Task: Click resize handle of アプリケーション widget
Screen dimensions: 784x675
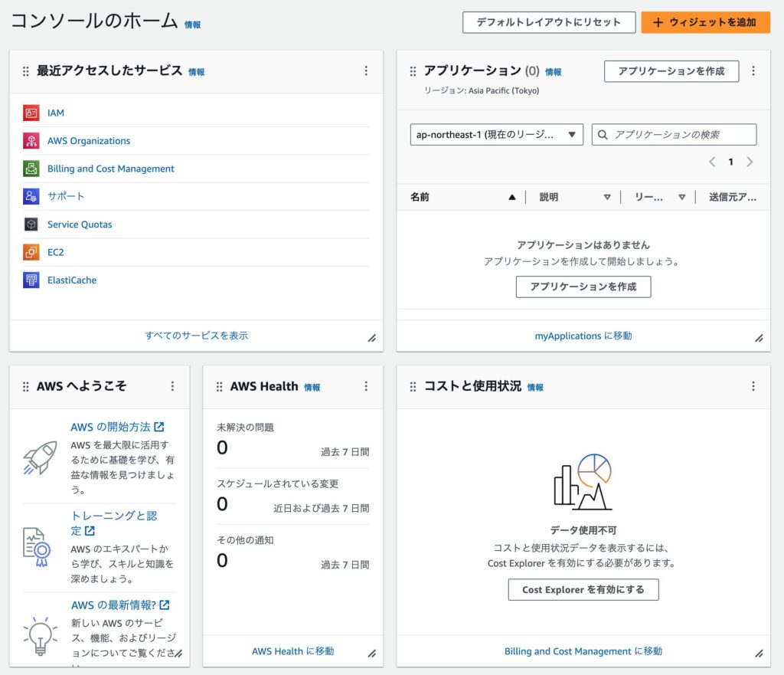Action: pos(759,338)
